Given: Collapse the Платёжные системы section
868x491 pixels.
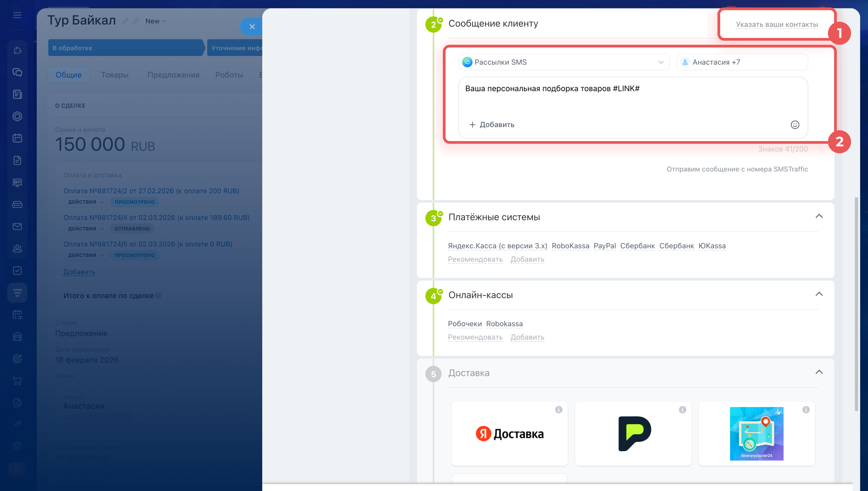Looking at the screenshot, I should pos(819,216).
